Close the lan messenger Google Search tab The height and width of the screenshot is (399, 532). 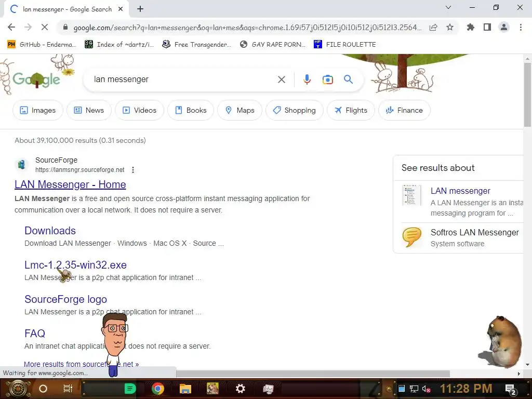121,9
